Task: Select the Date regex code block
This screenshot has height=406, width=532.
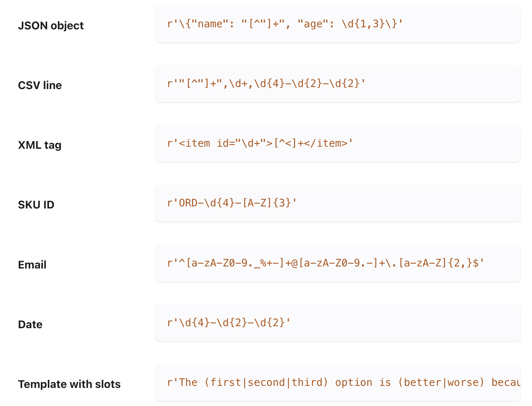Action: pyautogui.click(x=337, y=323)
